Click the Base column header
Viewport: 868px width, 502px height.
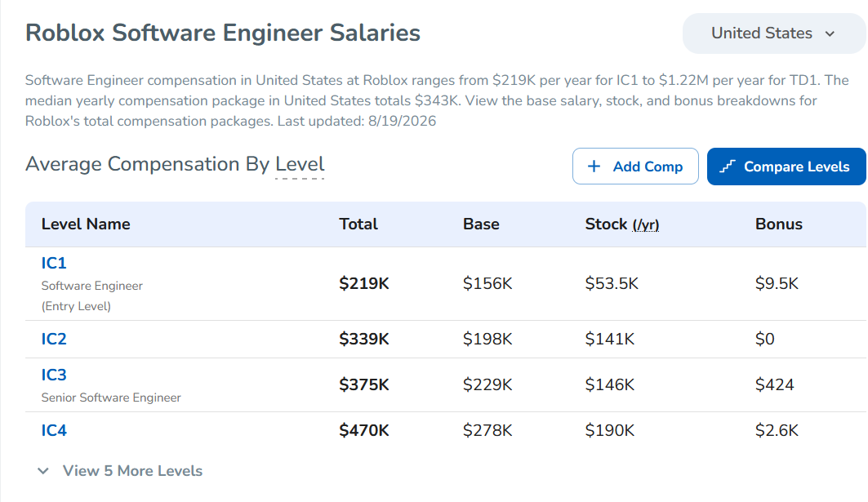point(481,224)
